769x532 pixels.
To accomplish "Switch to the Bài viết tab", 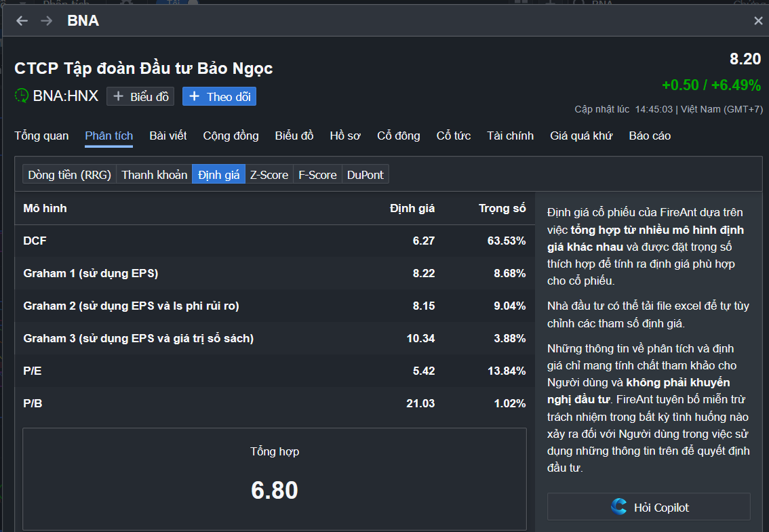I will 167,136.
